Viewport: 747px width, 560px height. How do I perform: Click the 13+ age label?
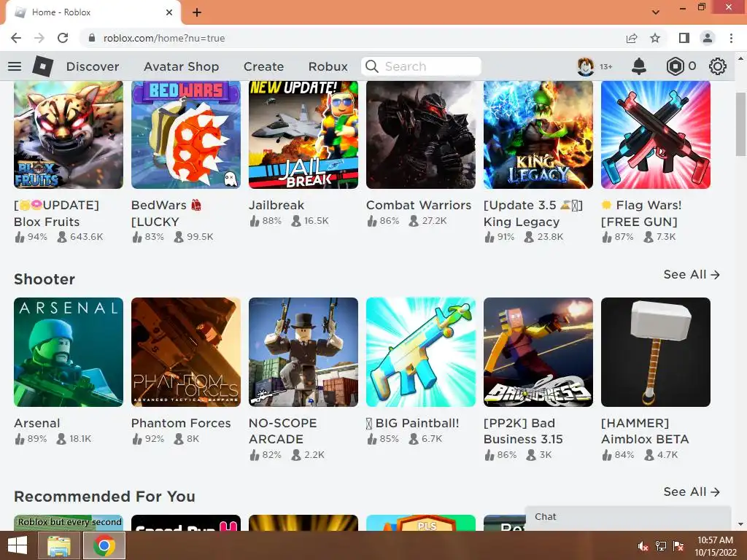(606, 66)
